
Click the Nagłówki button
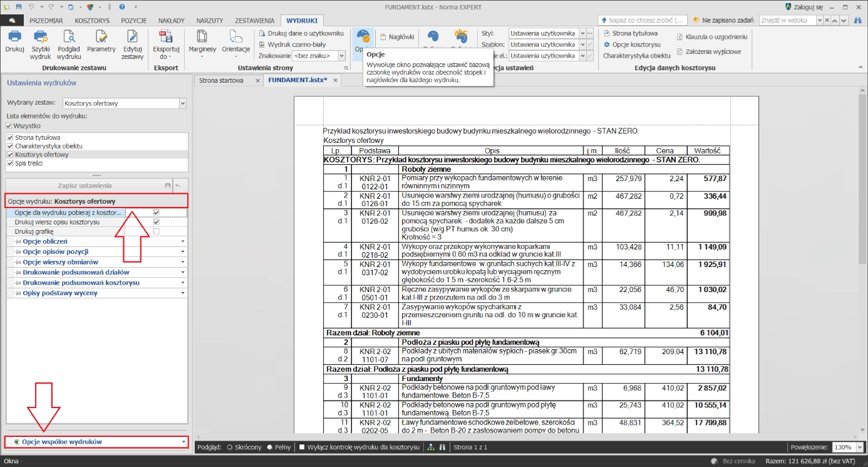[397, 37]
